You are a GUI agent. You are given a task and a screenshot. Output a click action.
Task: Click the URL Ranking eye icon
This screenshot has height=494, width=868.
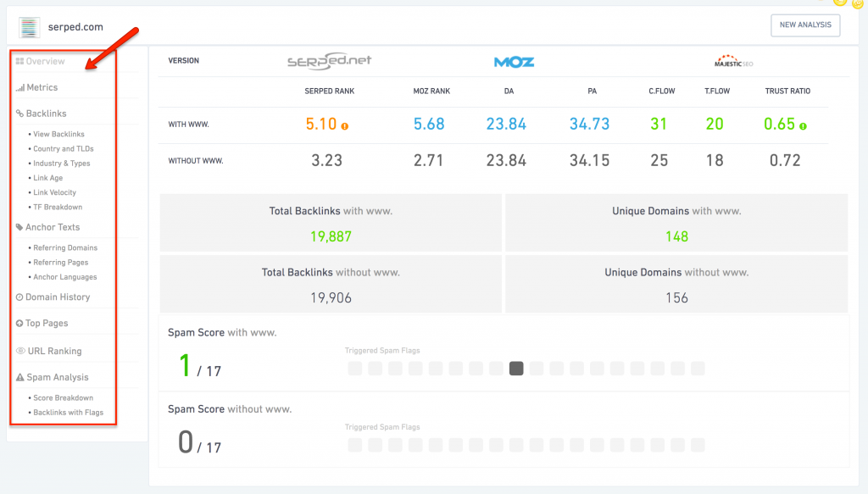coord(20,351)
